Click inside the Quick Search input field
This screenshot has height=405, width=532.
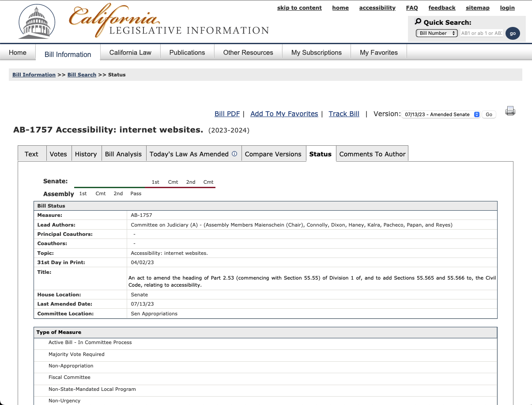pos(481,33)
